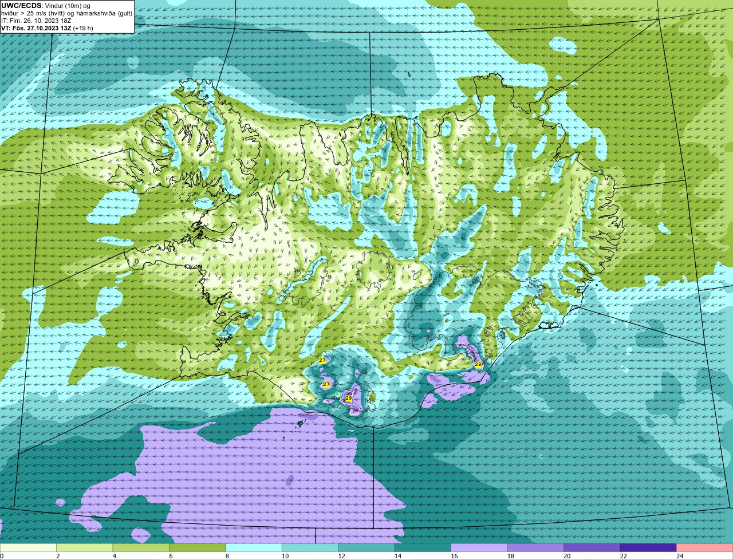Click the pink above-24 m/s legend swatch

705,548
